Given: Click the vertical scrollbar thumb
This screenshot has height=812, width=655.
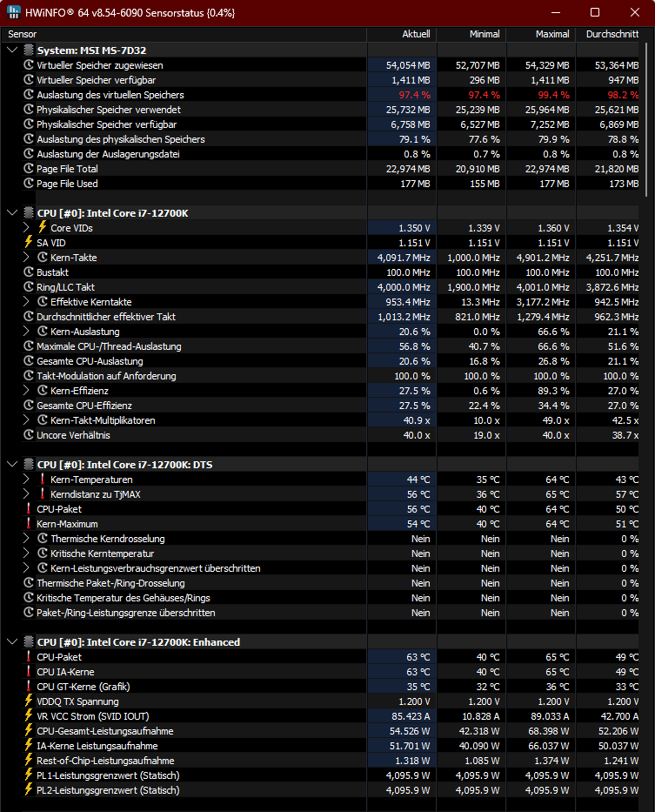Looking at the screenshot, I should [x=646, y=119].
